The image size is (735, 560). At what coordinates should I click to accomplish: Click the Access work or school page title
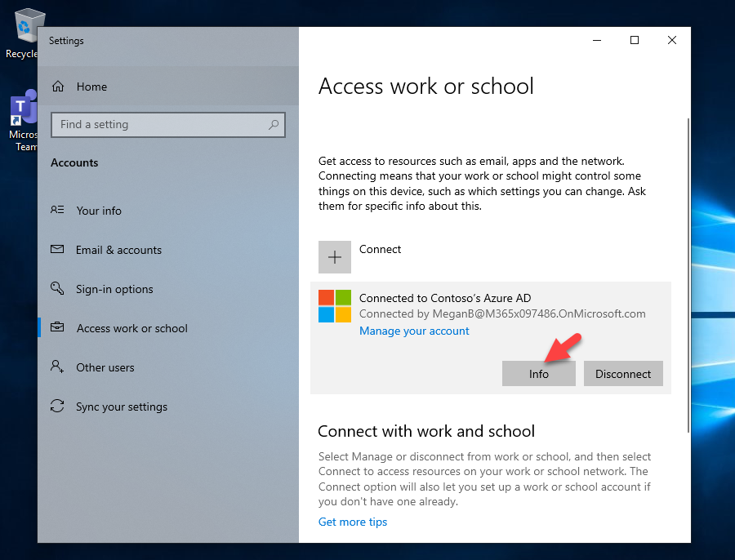point(426,87)
